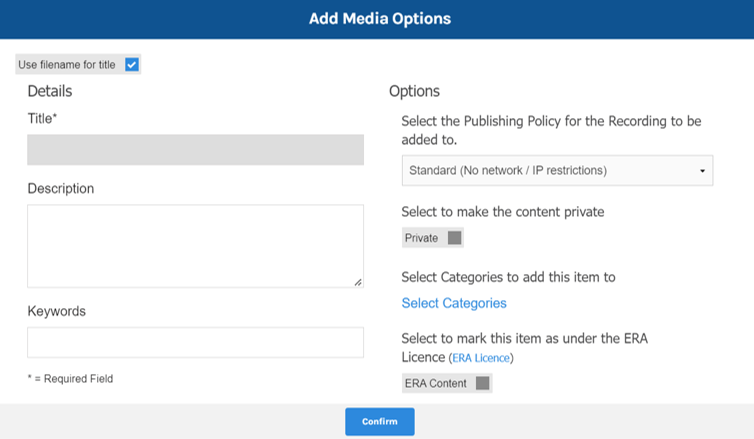Image resolution: width=754 pixels, height=439 pixels.
Task: Follow the ERA Licence hyperlink
Action: (x=480, y=358)
